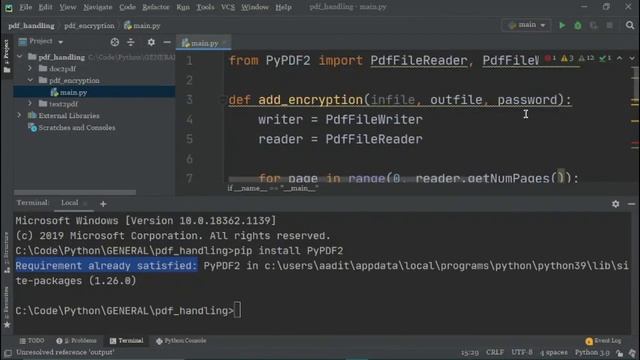
Task: Open the File menu
Action: click(25, 7)
